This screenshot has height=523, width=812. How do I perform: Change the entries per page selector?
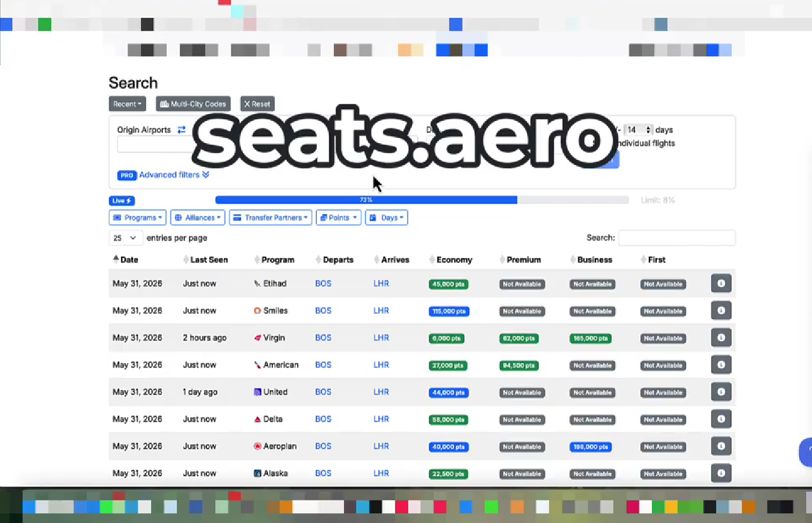click(126, 238)
